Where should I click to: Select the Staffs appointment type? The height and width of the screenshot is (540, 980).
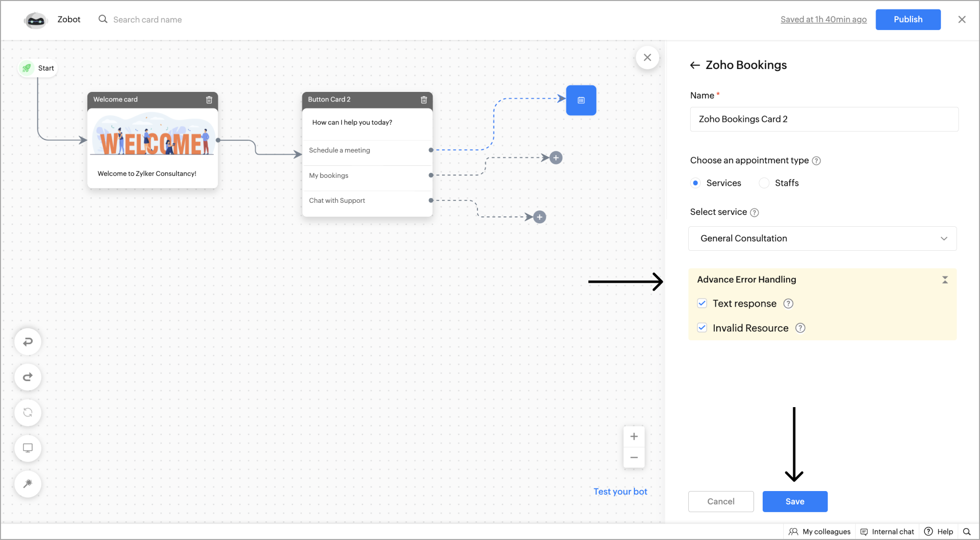764,183
